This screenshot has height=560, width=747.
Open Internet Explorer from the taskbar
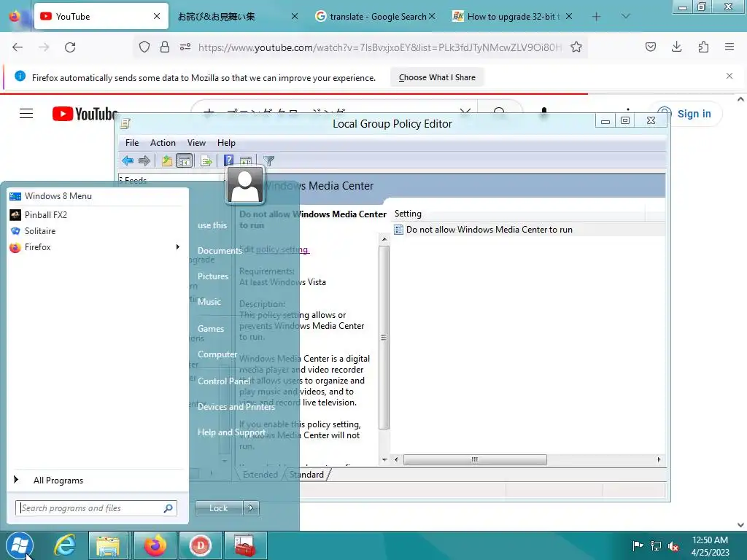pyautogui.click(x=64, y=545)
